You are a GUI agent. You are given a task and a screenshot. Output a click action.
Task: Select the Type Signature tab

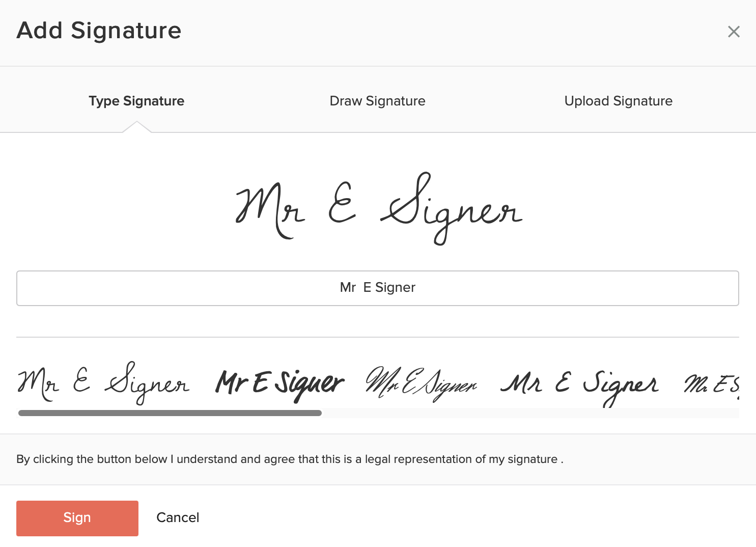pyautogui.click(x=136, y=101)
